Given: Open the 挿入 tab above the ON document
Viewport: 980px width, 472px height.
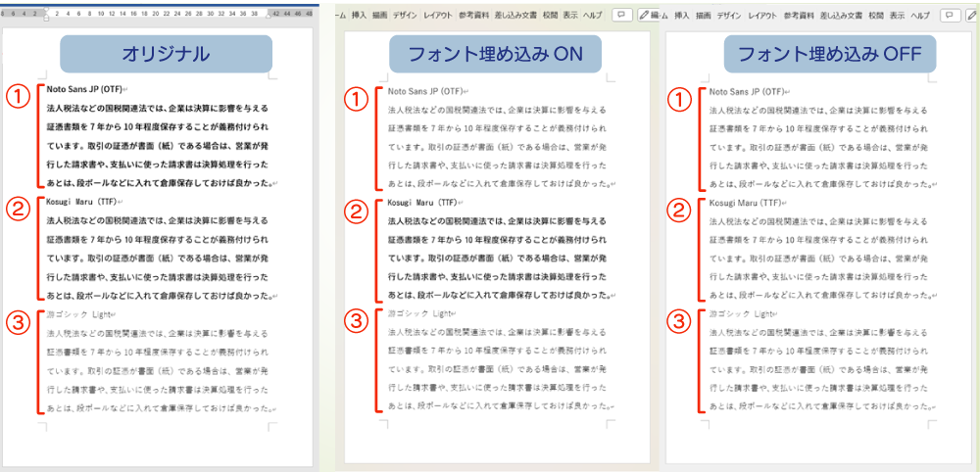Looking at the screenshot, I should click(359, 16).
